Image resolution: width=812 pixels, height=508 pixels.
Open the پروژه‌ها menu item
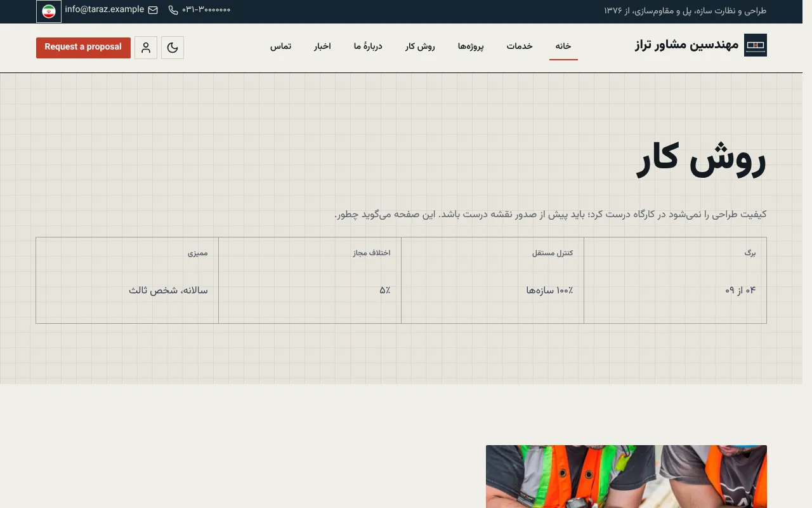(471, 46)
